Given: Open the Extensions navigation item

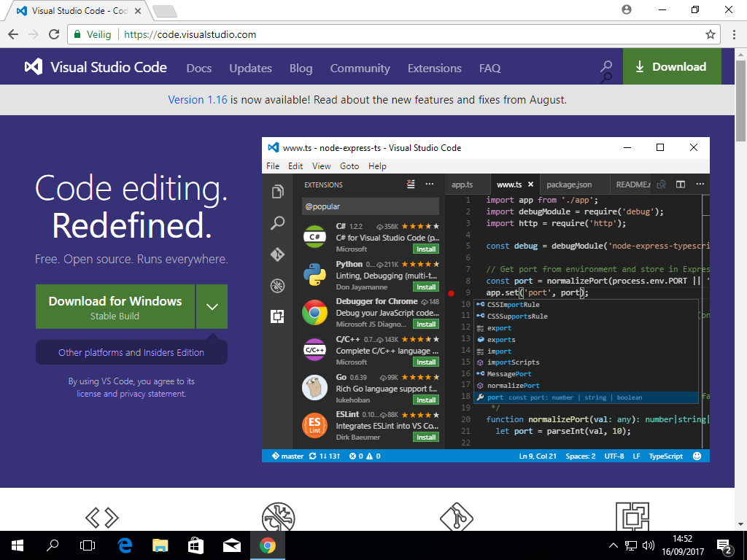Looking at the screenshot, I should click(x=435, y=68).
